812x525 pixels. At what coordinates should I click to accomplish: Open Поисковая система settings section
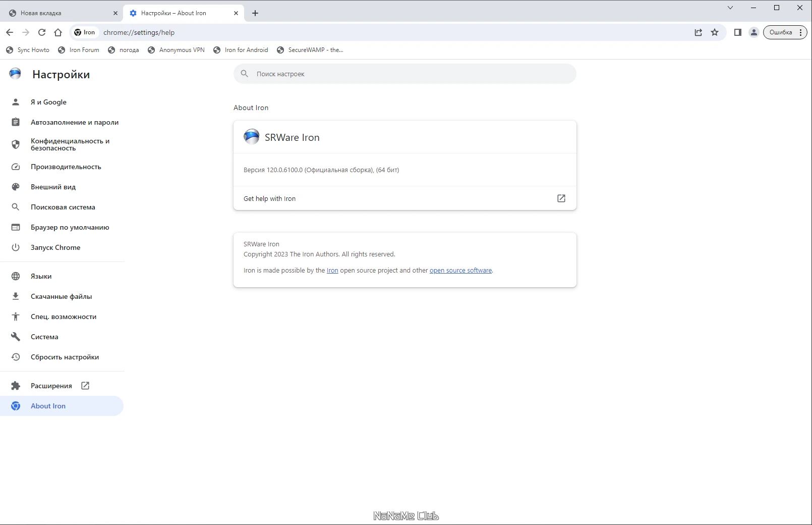point(62,207)
